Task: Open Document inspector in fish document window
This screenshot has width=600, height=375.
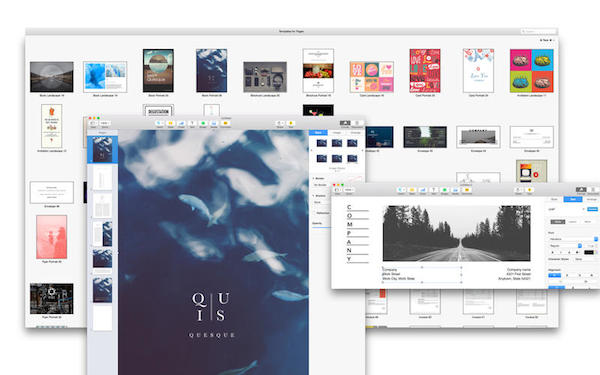Action: (x=357, y=123)
